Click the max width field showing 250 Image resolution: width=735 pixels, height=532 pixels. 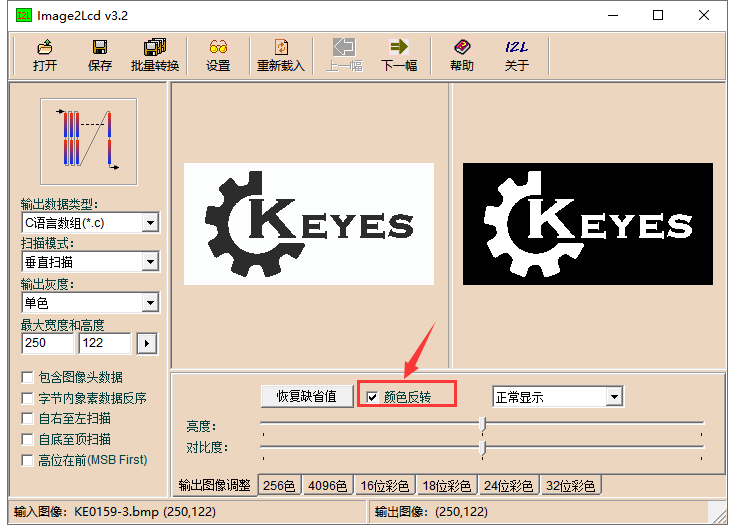[x=47, y=344]
